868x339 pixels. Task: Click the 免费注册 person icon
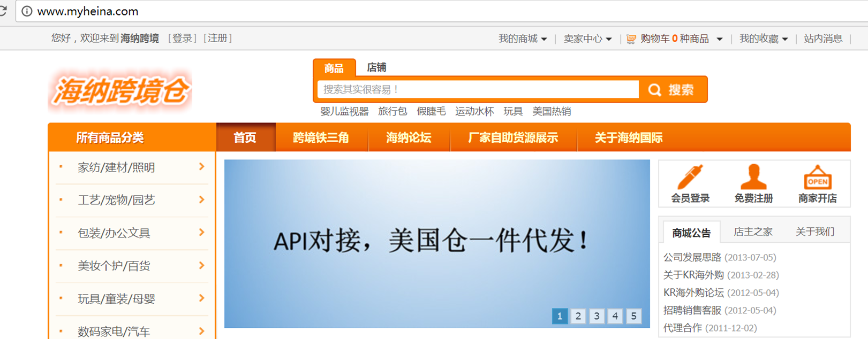(753, 177)
